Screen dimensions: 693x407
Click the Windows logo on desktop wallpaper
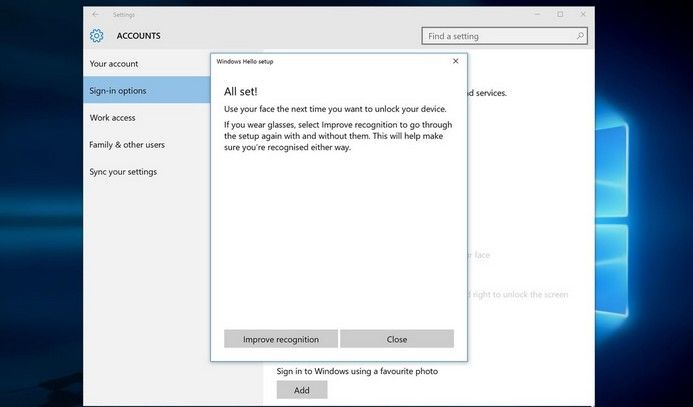click(x=612, y=220)
